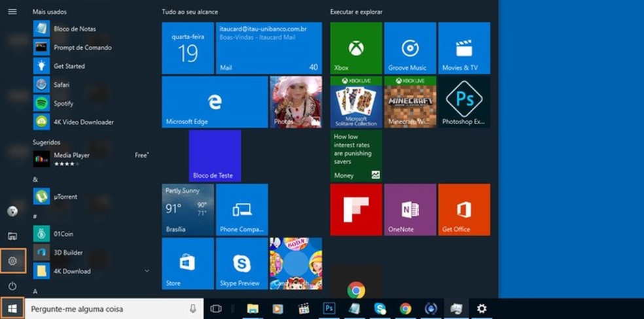
Task: Open Spotify from the app list
Action: 91,103
